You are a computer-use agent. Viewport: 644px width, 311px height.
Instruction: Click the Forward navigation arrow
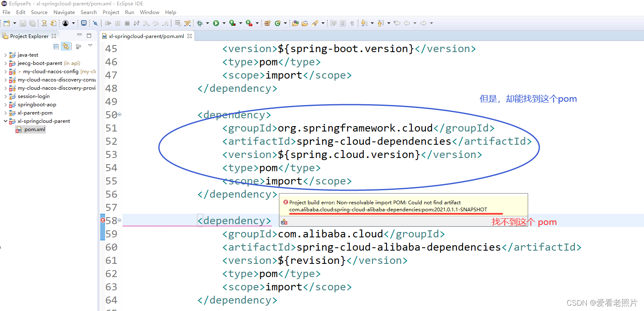423,23
